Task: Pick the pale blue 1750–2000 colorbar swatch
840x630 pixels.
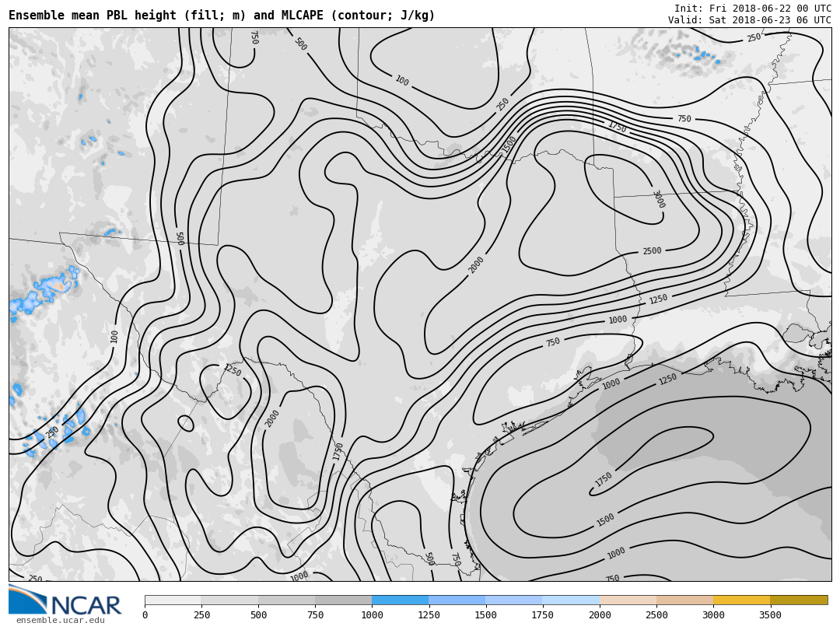Action: tap(571, 600)
